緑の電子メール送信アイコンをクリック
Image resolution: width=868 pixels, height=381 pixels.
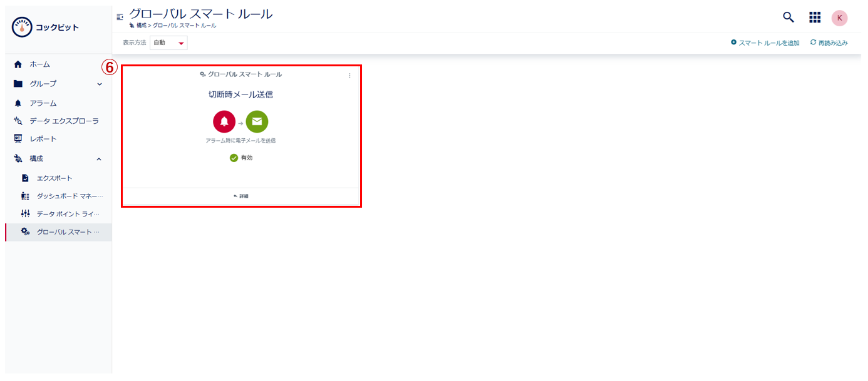coord(257,121)
